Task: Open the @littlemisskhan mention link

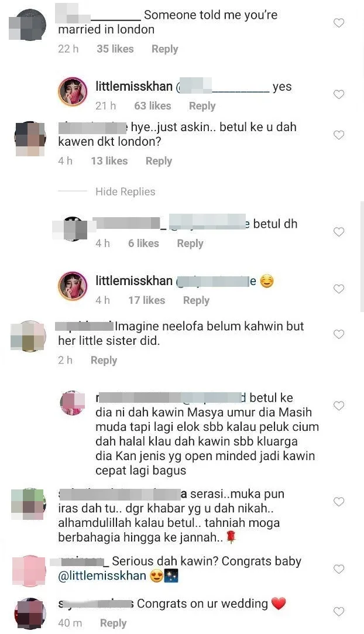Action: tap(102, 576)
